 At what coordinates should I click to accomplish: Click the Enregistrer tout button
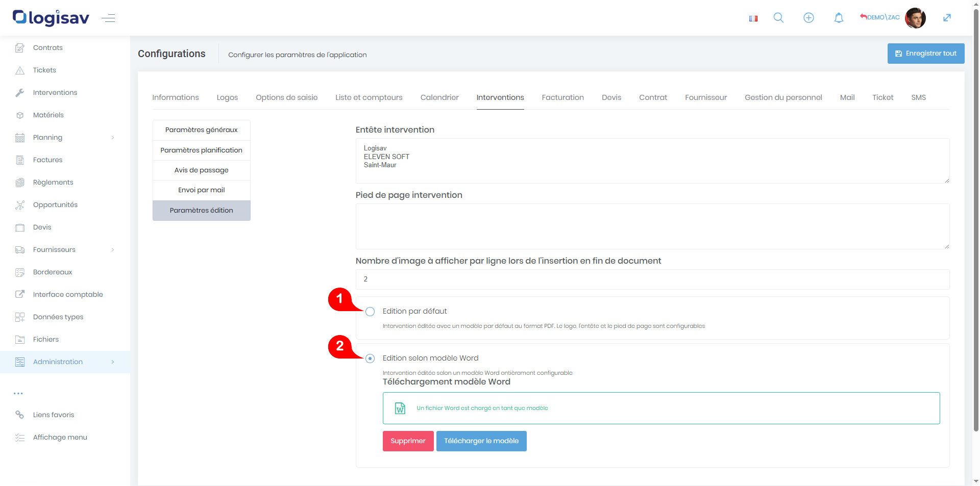coord(925,54)
